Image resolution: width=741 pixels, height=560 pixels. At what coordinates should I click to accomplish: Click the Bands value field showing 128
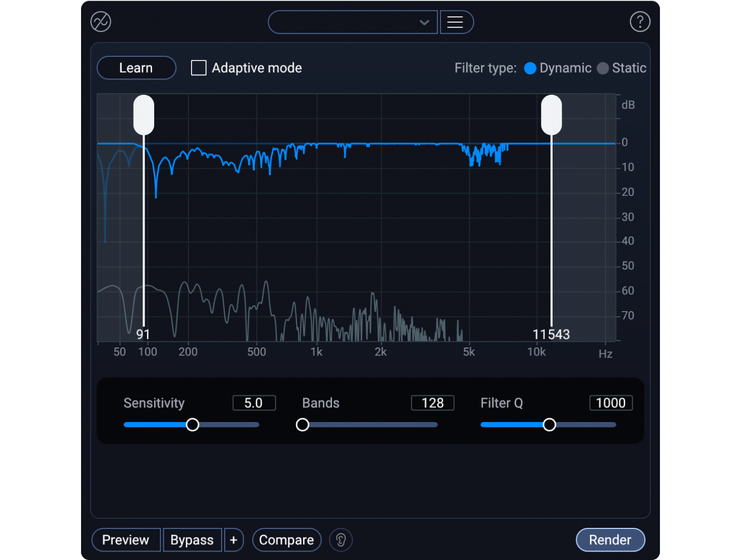click(x=432, y=403)
